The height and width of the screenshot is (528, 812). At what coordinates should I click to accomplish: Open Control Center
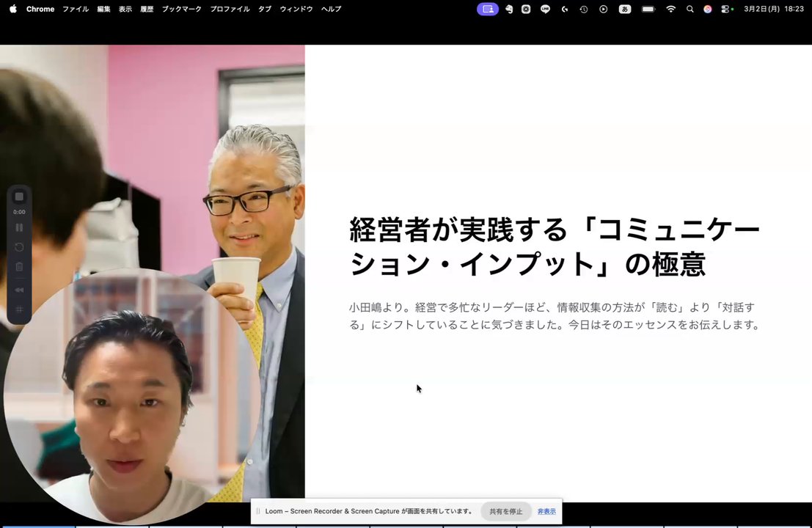point(726,9)
